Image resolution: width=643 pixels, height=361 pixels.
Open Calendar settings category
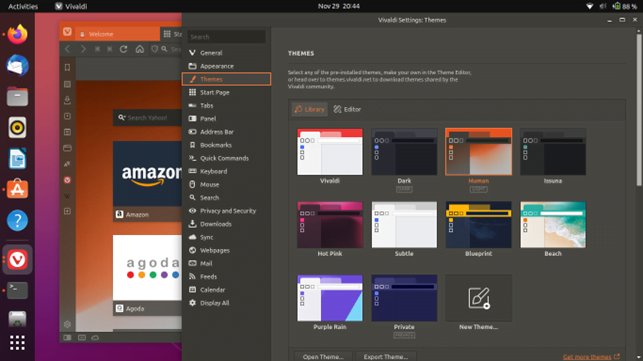226,290
